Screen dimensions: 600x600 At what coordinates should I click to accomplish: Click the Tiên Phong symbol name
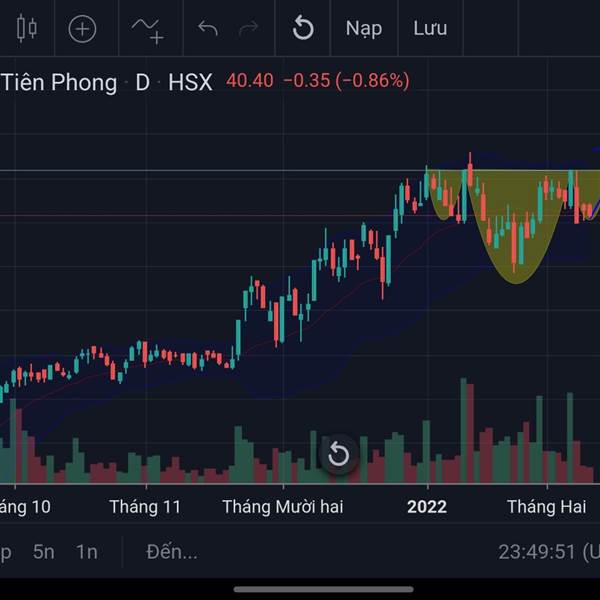tap(59, 82)
